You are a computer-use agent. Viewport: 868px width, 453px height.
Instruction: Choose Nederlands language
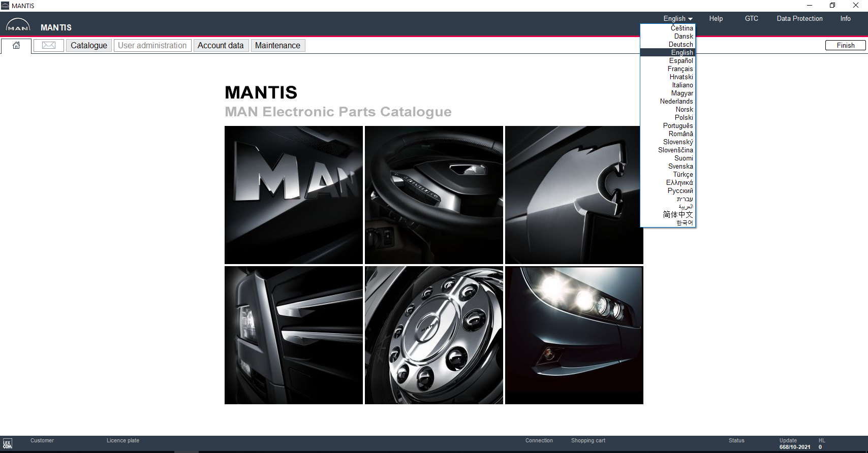(668, 101)
